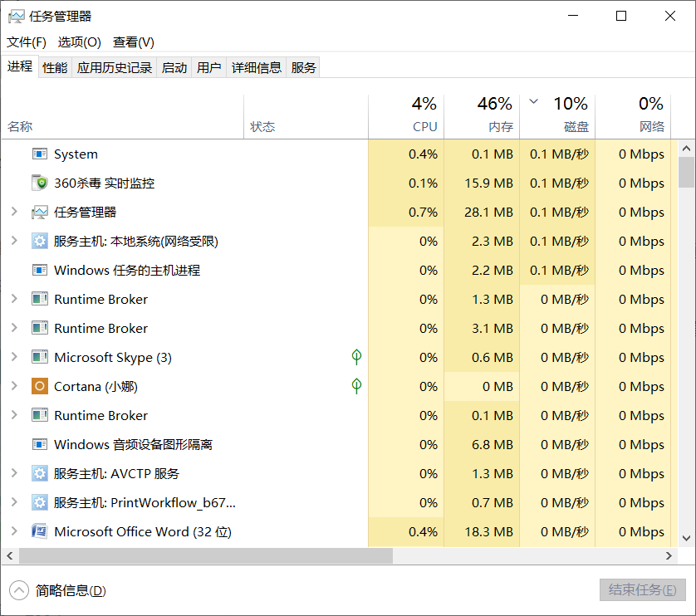Sort processes by the 名称 column header
696x616 pixels.
pos(123,117)
